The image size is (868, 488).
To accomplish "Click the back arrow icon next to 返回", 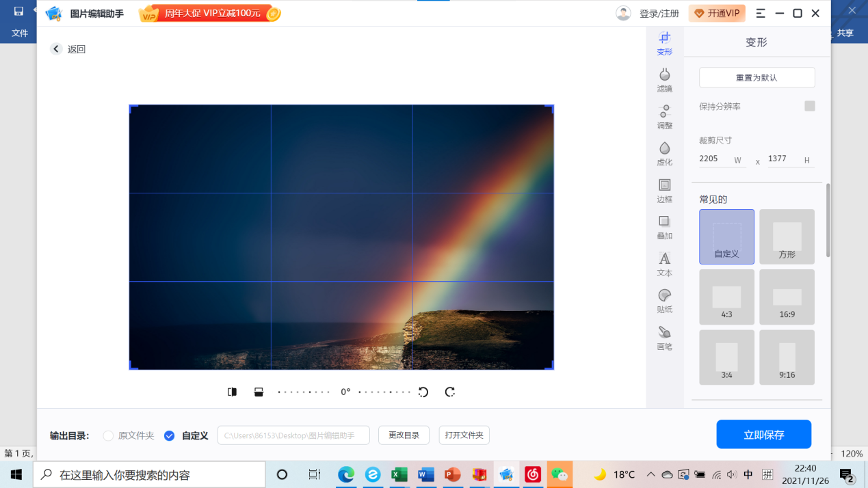I will pos(56,49).
